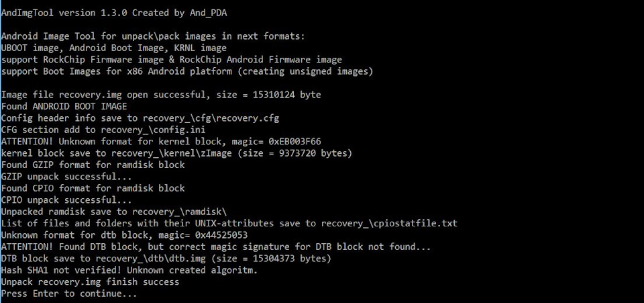Click the recovery.cfg config header line
Image resolution: width=644 pixels, height=303 pixels.
coord(140,118)
